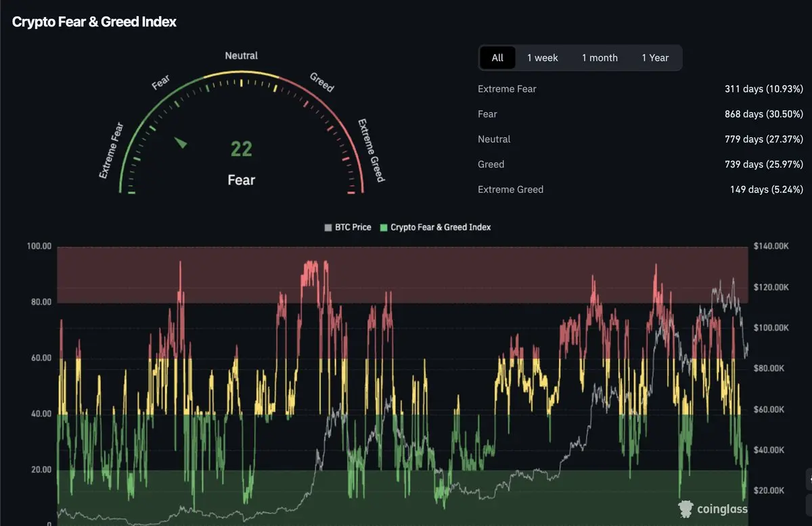Click the gauge needle pointer arrow

(181, 142)
